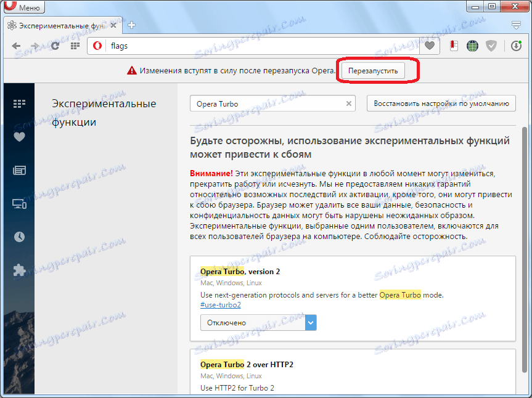
Task: Open Extensions puzzle icon in sidebar
Action: click(x=19, y=270)
